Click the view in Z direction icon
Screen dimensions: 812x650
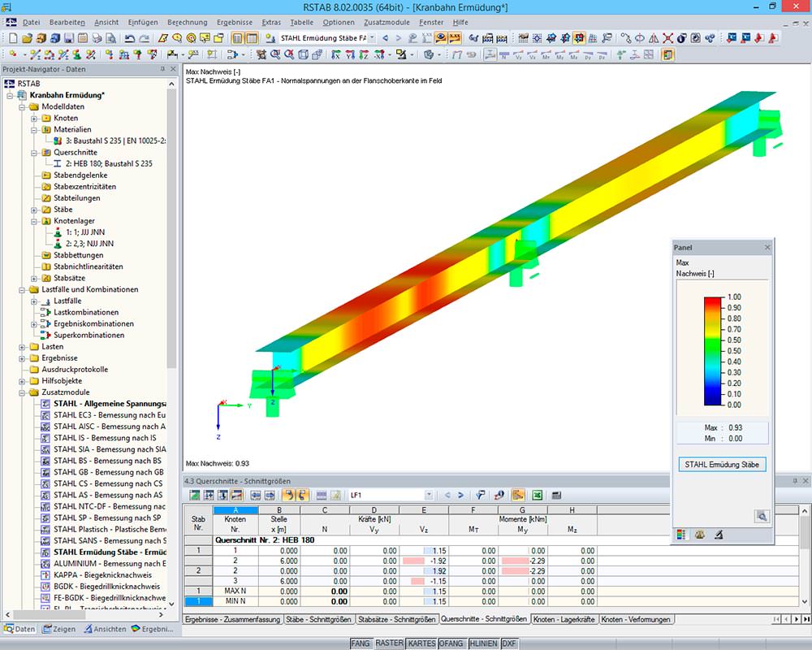364,55
